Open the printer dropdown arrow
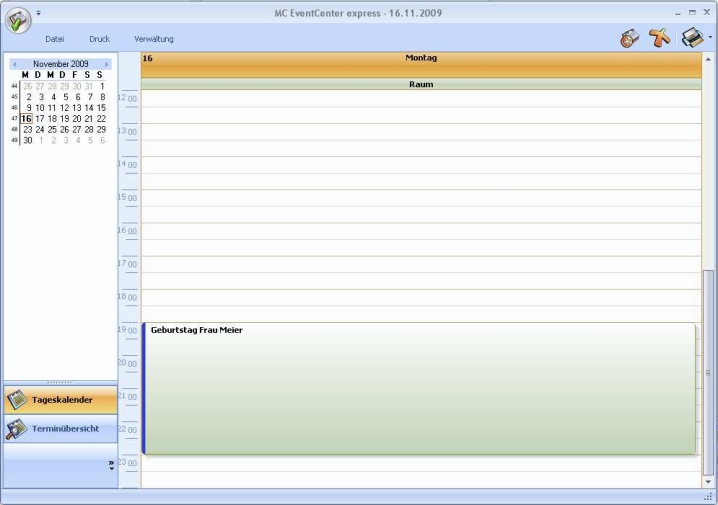Image resolution: width=718 pixels, height=505 pixels. (710, 39)
